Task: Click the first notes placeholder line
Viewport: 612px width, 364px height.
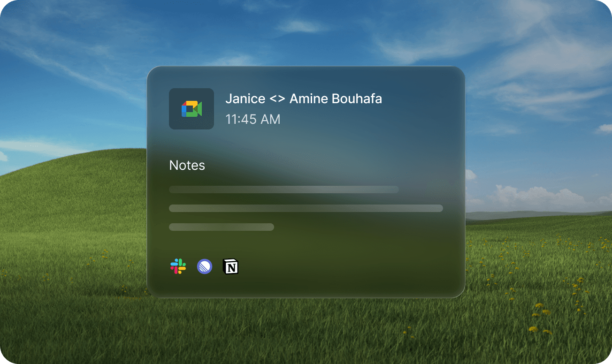Action: point(283,190)
